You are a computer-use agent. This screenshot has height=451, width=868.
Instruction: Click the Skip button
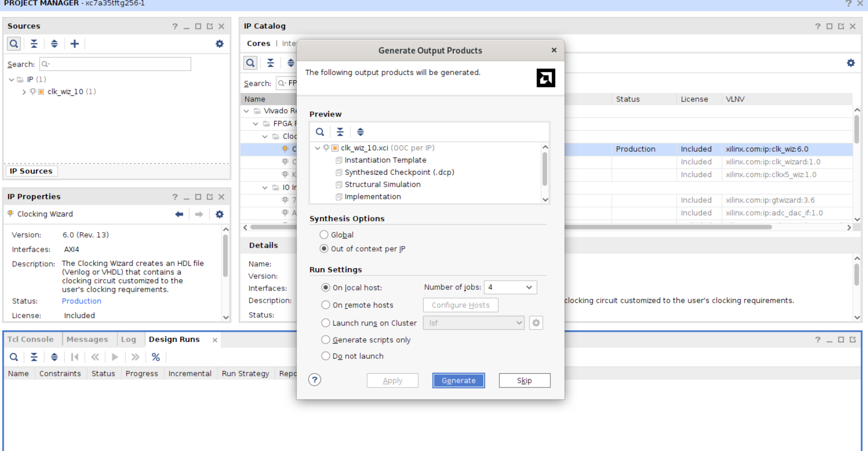coord(524,380)
